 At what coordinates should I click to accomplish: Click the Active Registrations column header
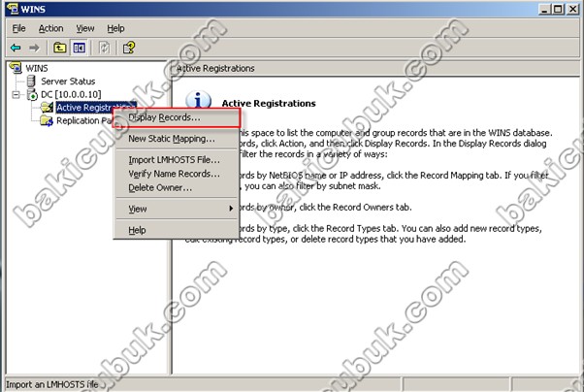tap(374, 69)
